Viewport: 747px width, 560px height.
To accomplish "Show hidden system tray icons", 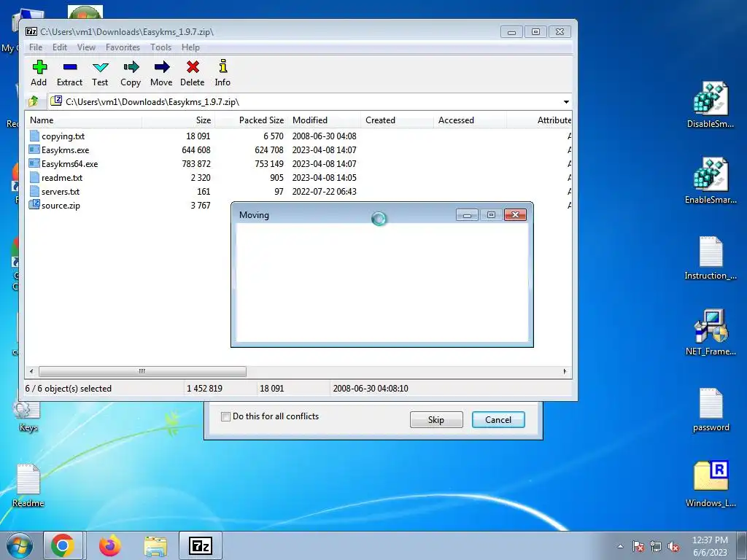I will tap(620, 546).
